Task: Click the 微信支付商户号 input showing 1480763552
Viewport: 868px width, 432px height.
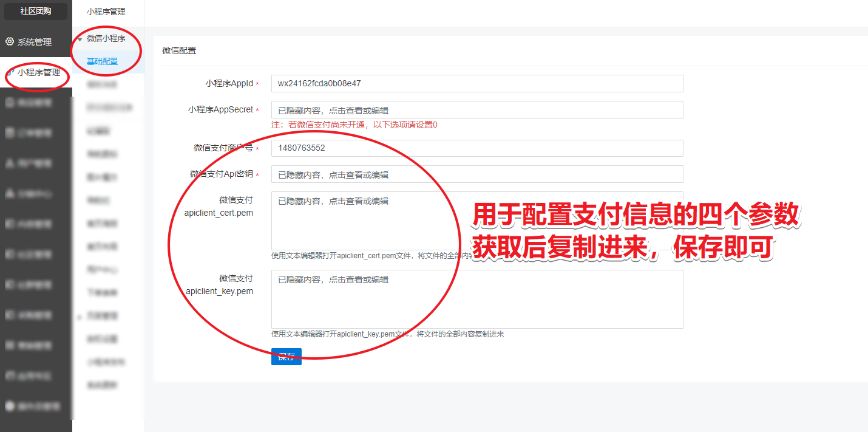Action: (477, 148)
